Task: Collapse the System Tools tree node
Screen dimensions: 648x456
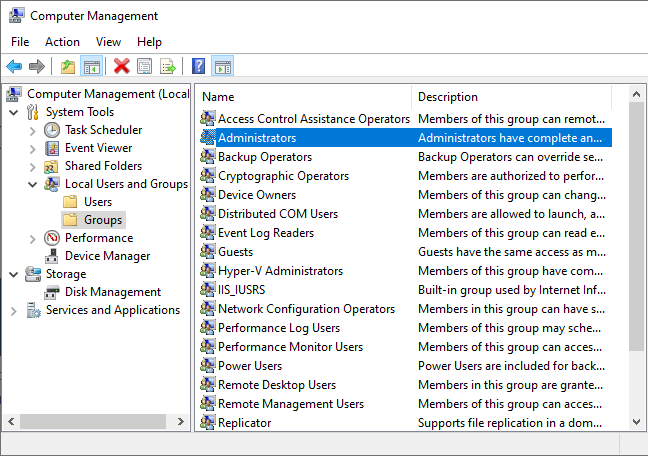Action: (x=14, y=112)
